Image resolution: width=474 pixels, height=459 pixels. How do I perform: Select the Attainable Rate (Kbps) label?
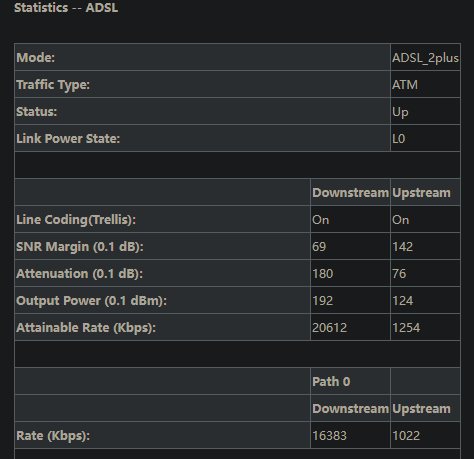(86, 328)
